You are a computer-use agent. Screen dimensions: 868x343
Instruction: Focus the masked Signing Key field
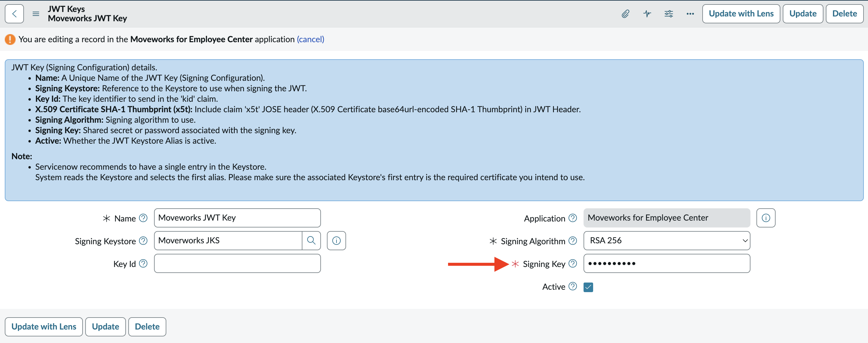[x=667, y=263]
